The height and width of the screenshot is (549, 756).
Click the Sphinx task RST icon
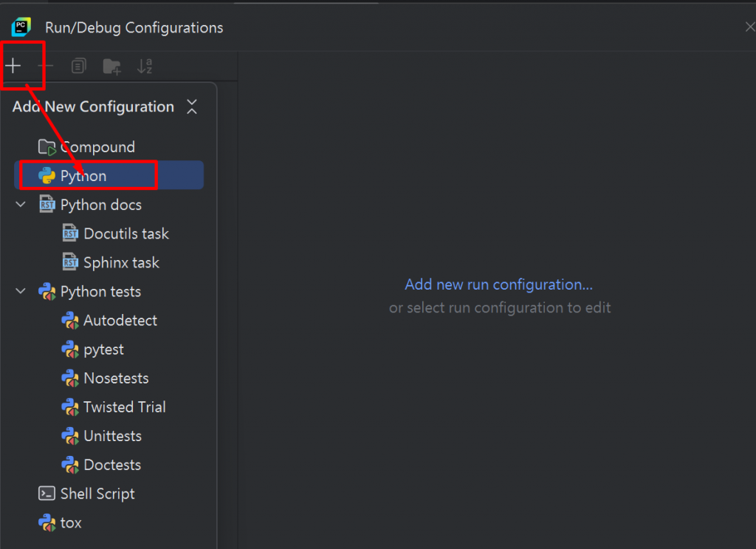[x=70, y=262]
